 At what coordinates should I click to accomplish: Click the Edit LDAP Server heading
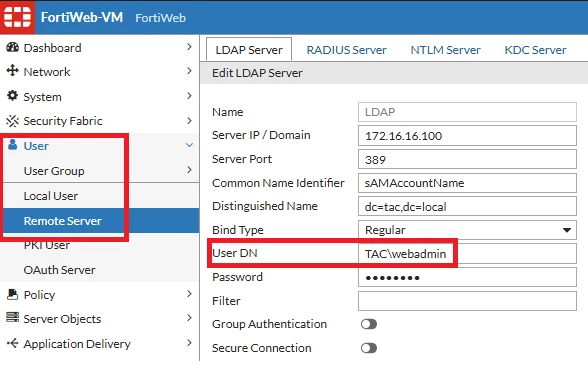tap(257, 73)
